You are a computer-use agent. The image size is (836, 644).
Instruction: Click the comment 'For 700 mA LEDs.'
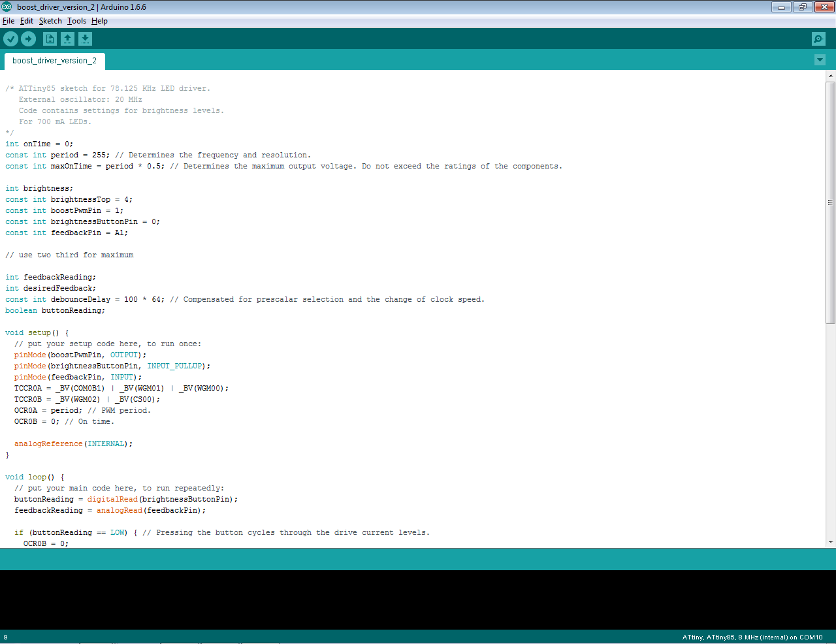pyautogui.click(x=56, y=122)
